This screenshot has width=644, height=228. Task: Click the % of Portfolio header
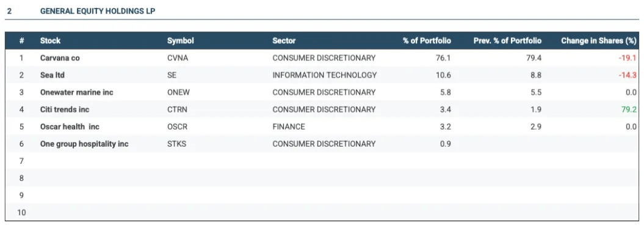427,41
